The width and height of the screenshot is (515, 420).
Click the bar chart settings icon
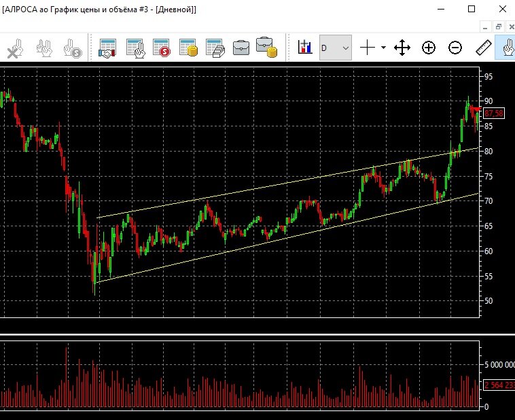[x=305, y=47]
